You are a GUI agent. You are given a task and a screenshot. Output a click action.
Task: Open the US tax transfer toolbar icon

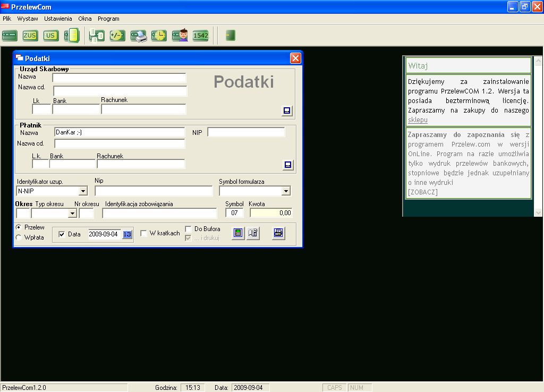click(50, 36)
